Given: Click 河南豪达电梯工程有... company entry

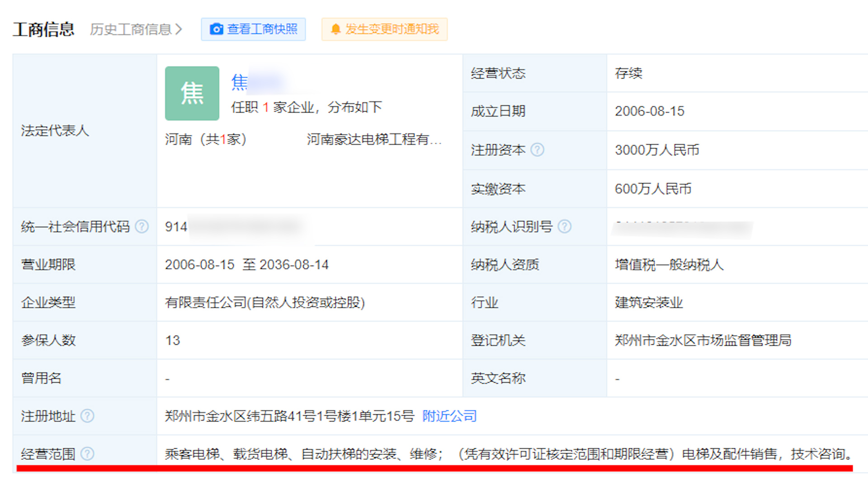Looking at the screenshot, I should click(373, 139).
